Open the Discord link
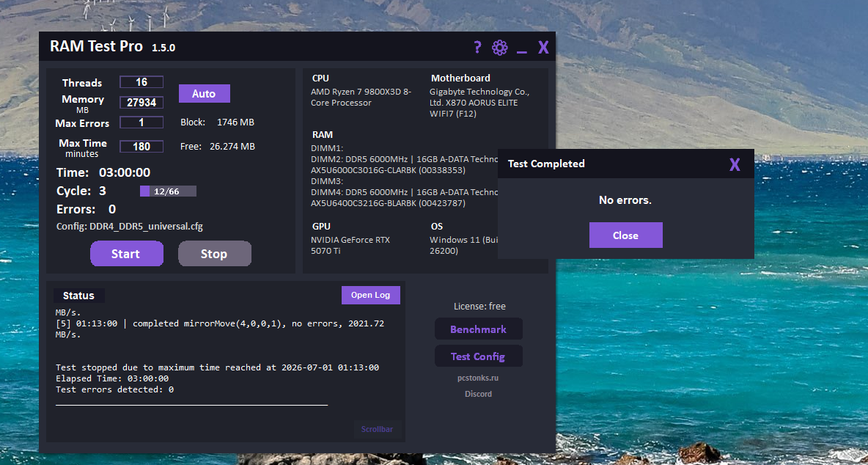Screen dimensions: 868x465 pyautogui.click(x=478, y=394)
